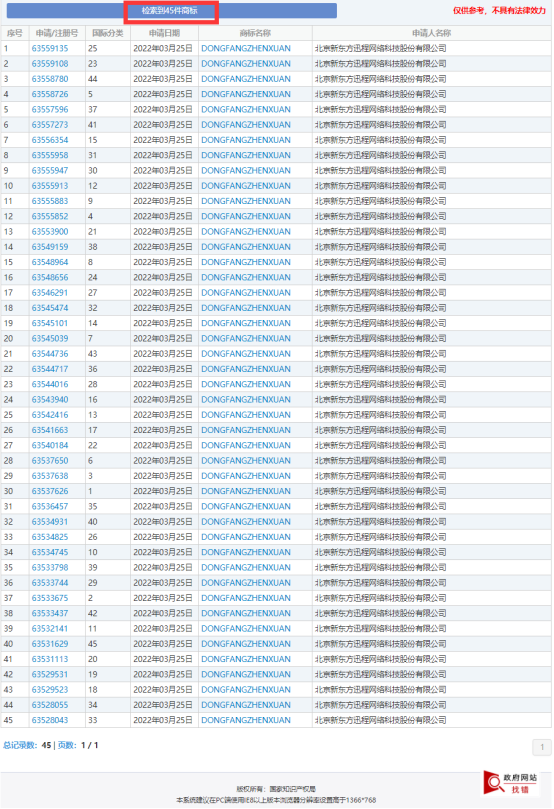Open application number 63531629
554x809 pixels.
pyautogui.click(x=50, y=644)
